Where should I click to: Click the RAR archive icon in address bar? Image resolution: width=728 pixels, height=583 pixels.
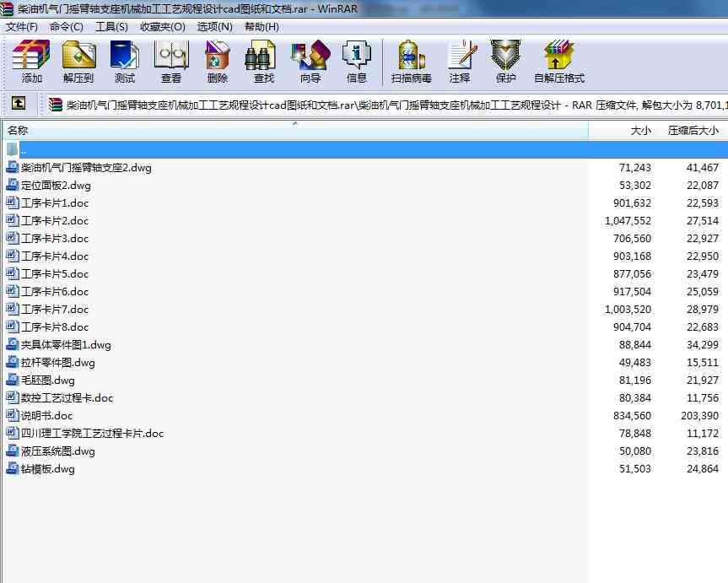point(55,105)
